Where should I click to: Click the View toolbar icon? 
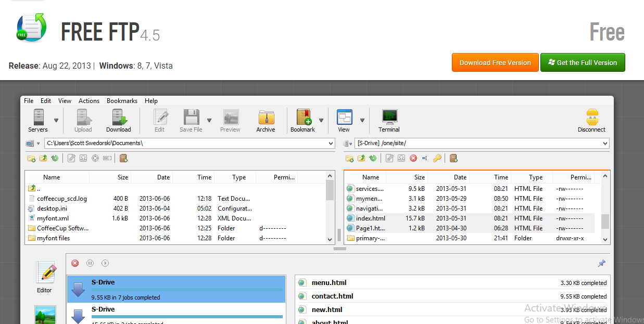[x=344, y=118]
